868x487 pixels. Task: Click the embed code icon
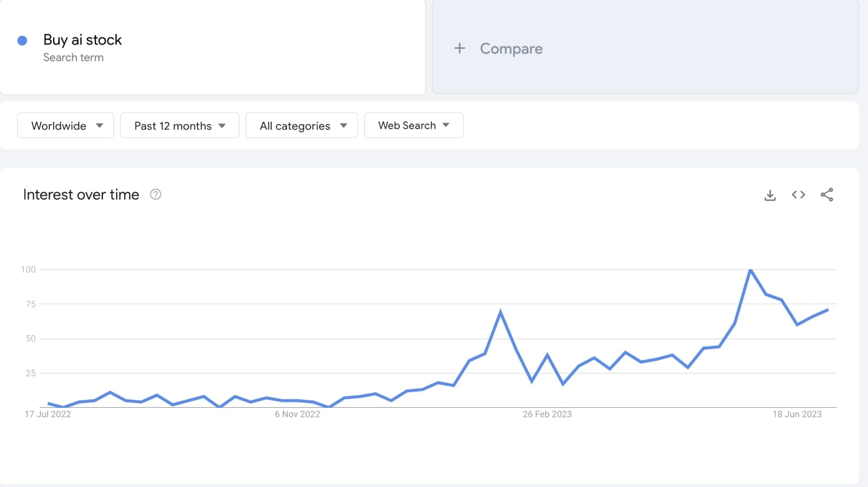click(x=798, y=195)
